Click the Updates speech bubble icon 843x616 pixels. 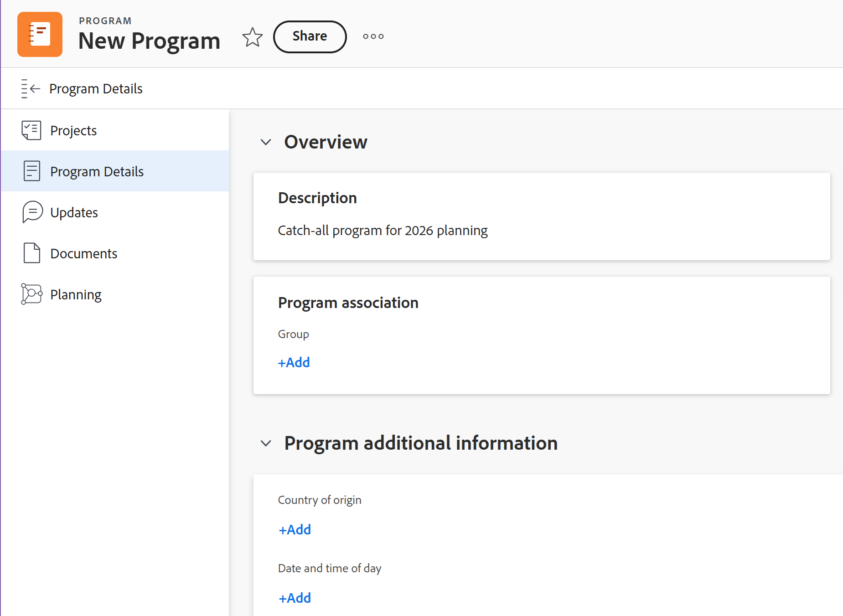point(32,212)
